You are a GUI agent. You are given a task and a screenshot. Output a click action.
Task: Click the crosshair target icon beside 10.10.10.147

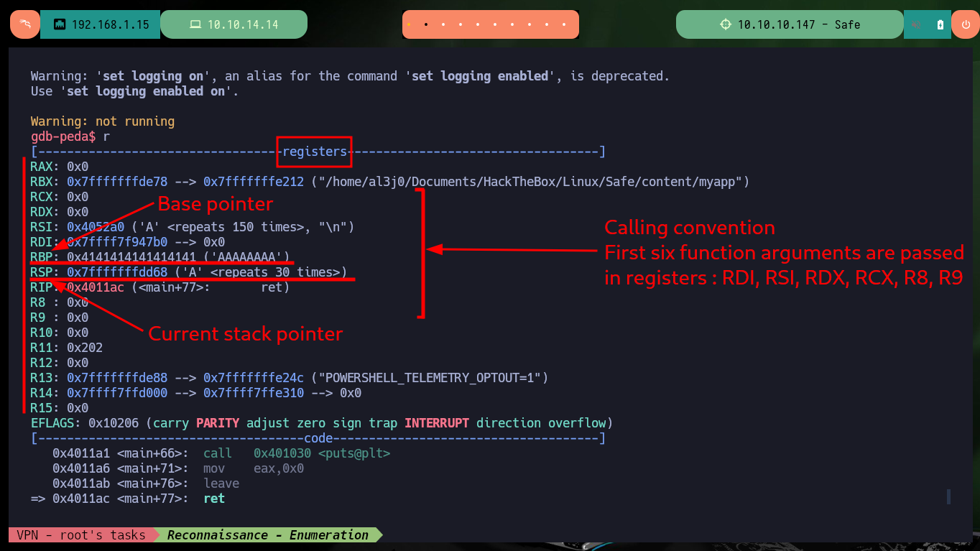(x=726, y=24)
